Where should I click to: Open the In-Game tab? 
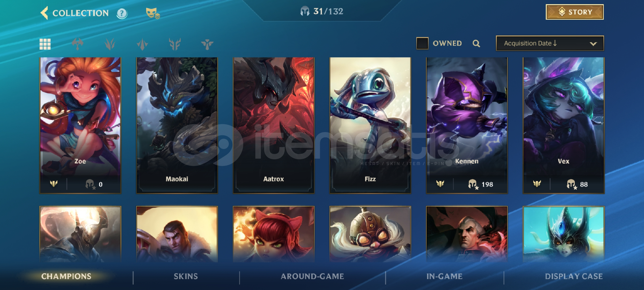(444, 276)
